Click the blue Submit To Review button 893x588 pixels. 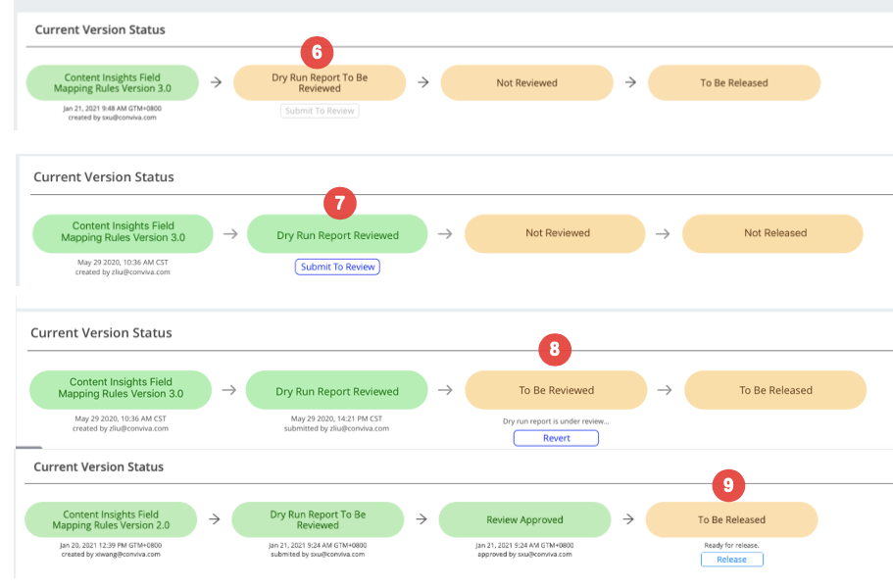(x=337, y=267)
